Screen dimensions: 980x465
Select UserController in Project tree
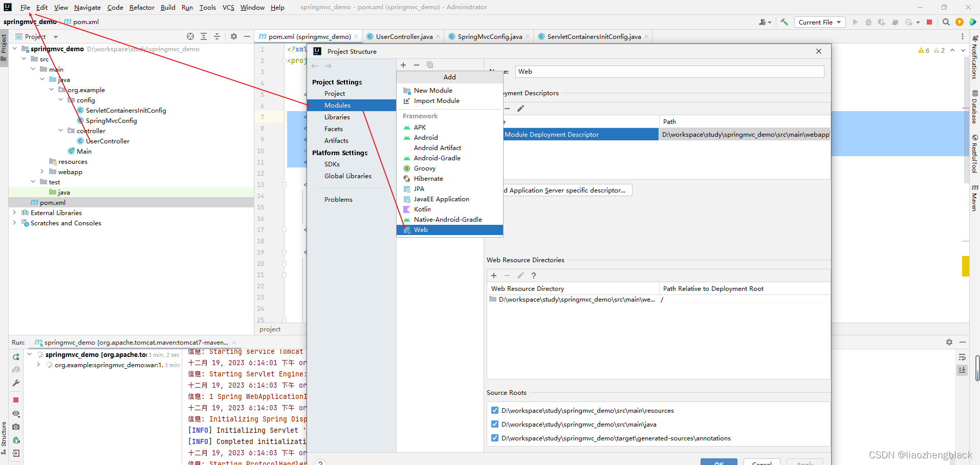coord(107,141)
